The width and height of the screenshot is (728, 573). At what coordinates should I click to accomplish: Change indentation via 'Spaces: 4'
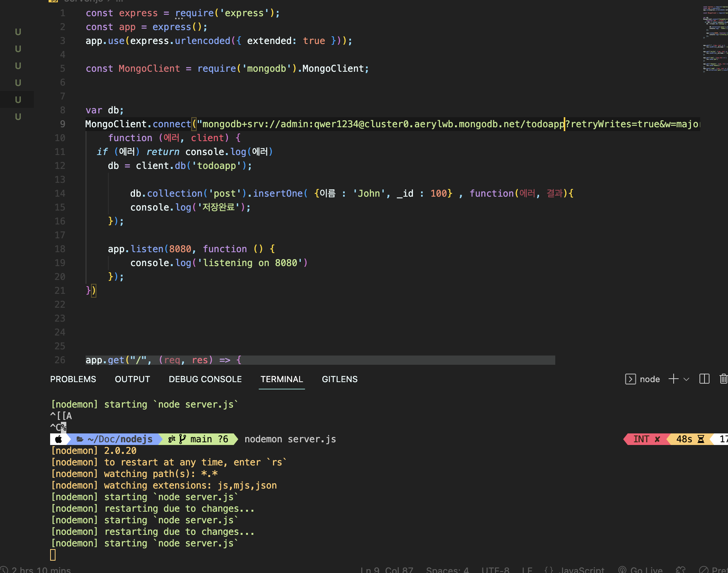tap(447, 570)
